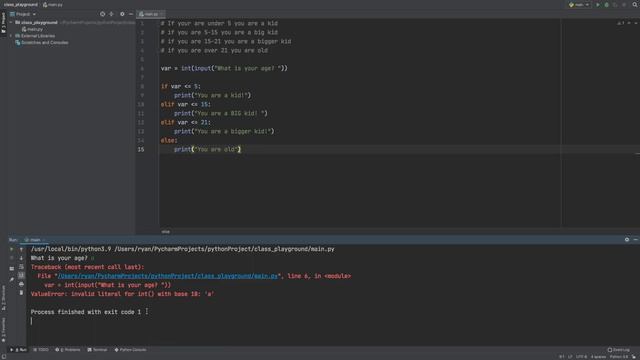640x360 pixels.
Task: Toggle soft-wrap in Run console
Action: point(21,267)
